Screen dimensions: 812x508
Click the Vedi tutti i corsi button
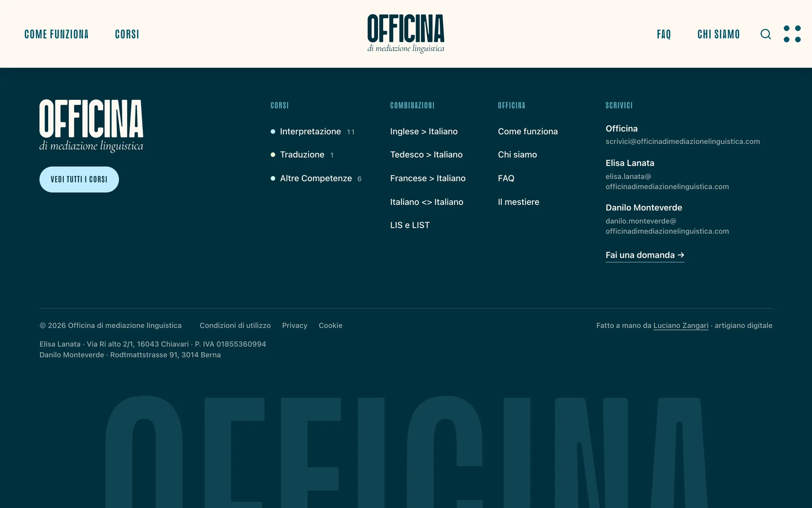click(79, 179)
